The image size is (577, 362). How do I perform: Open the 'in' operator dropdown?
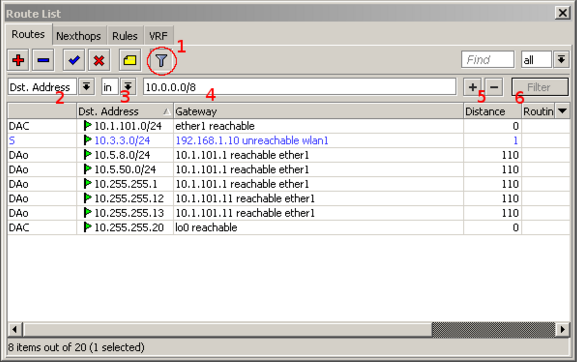(x=128, y=87)
